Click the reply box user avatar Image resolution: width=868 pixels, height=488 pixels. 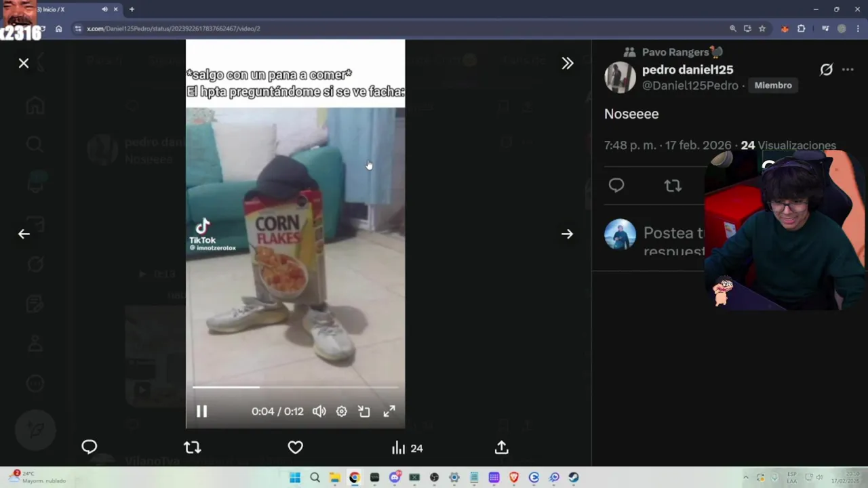pos(620,235)
